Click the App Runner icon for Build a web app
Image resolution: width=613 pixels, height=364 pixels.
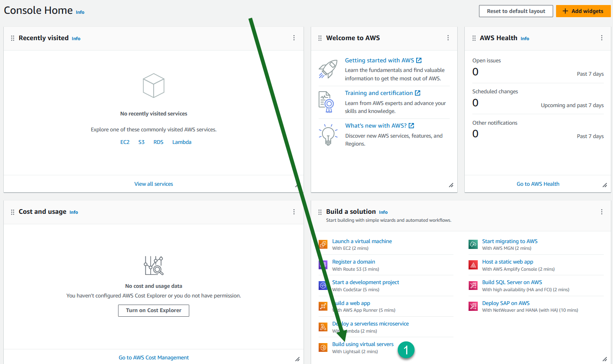click(323, 306)
